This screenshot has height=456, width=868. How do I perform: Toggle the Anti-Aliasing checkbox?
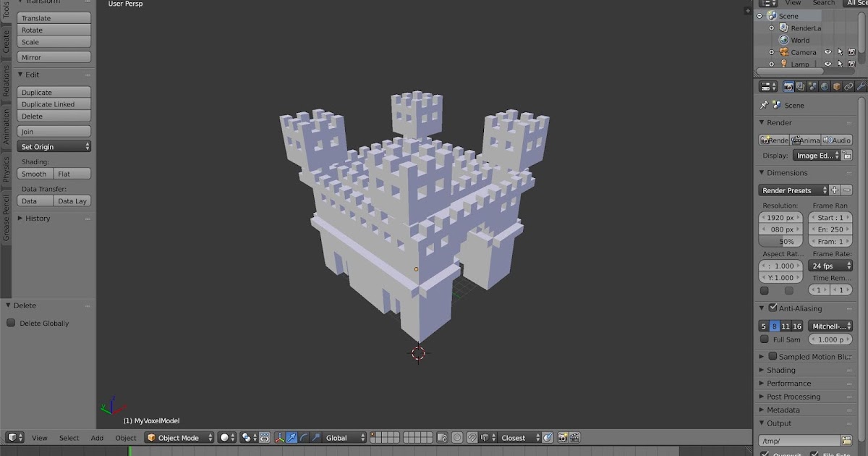pos(773,308)
